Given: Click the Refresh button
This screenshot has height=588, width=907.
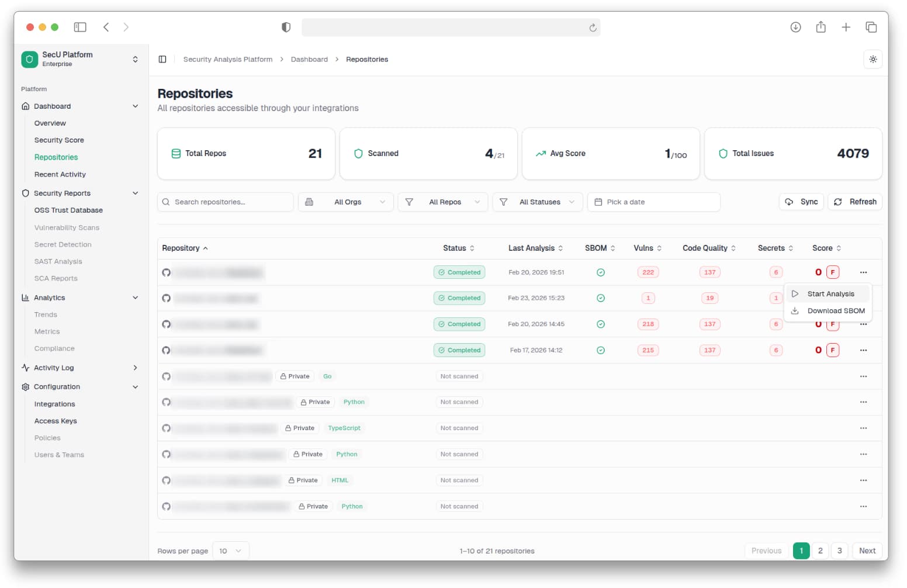Looking at the screenshot, I should pos(855,202).
